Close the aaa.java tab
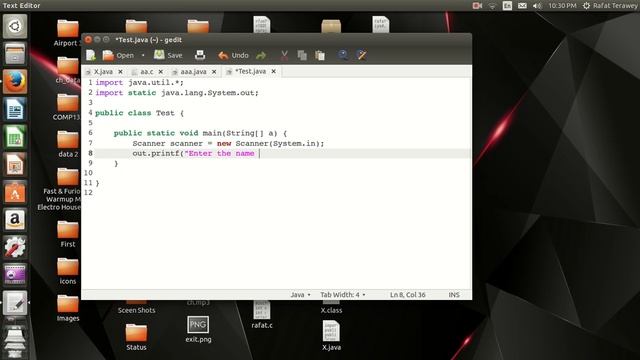The image size is (640, 360). 214,71
